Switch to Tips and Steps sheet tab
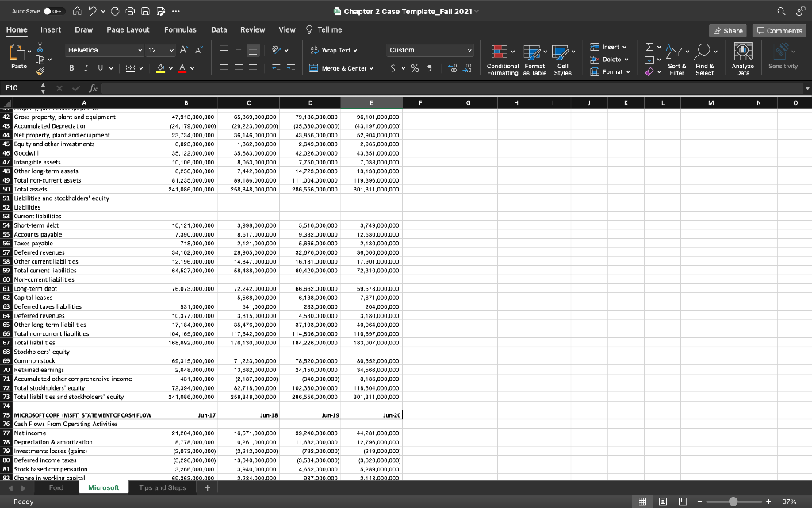Image resolution: width=812 pixels, height=508 pixels. [162, 487]
